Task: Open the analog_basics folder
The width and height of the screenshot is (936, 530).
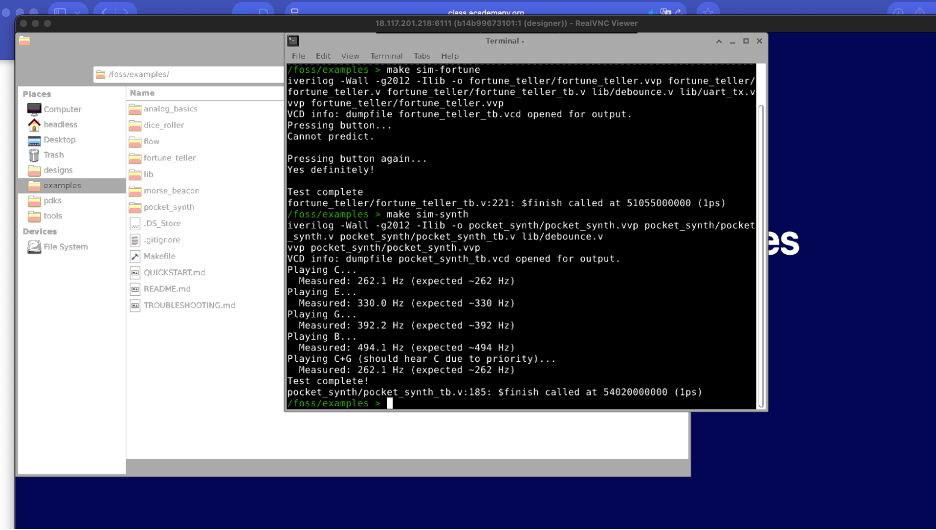Action: click(170, 109)
